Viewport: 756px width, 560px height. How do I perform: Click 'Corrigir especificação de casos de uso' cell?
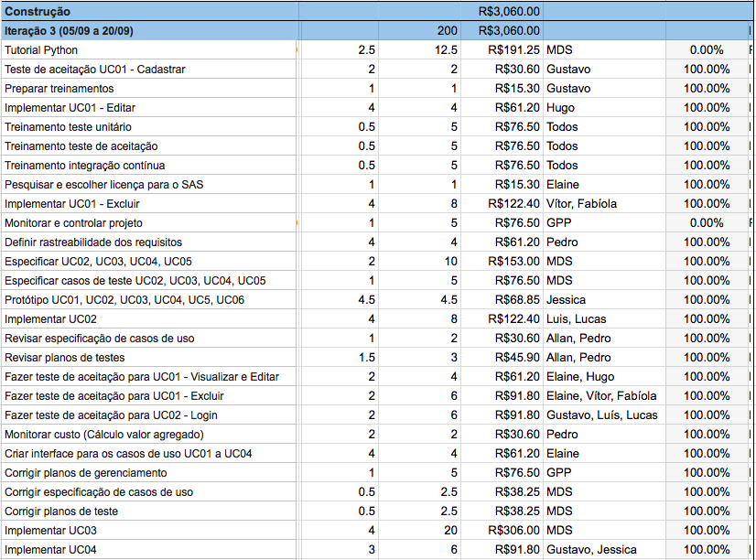pyautogui.click(x=148, y=492)
